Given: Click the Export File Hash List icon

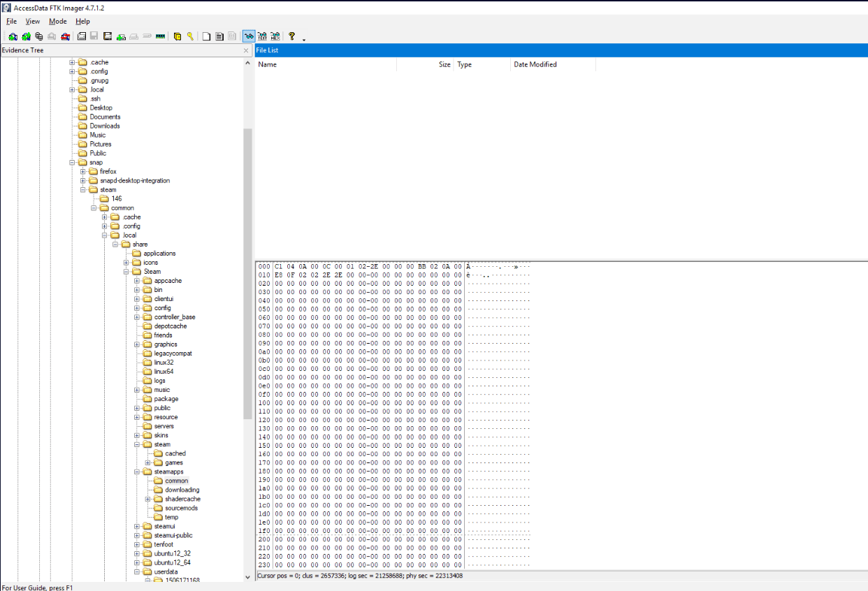Looking at the screenshot, I should [x=219, y=36].
